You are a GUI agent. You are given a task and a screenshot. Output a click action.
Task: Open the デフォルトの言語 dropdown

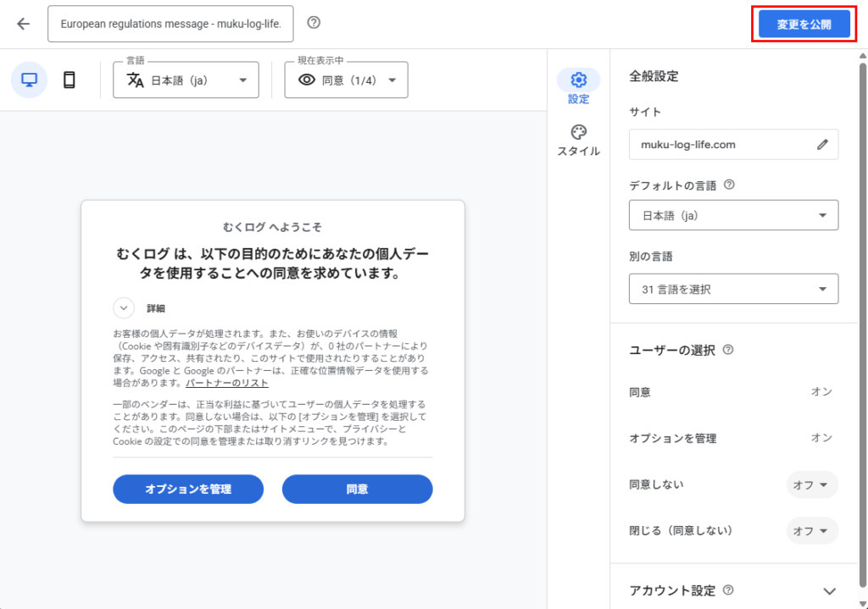733,215
